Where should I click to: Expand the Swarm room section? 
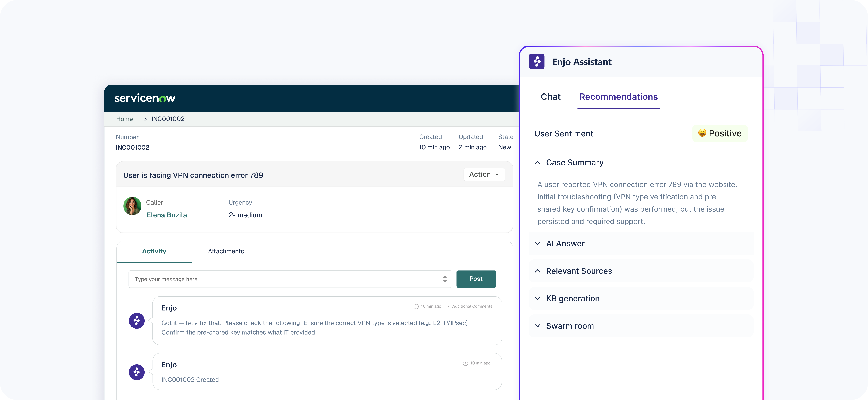(x=538, y=326)
